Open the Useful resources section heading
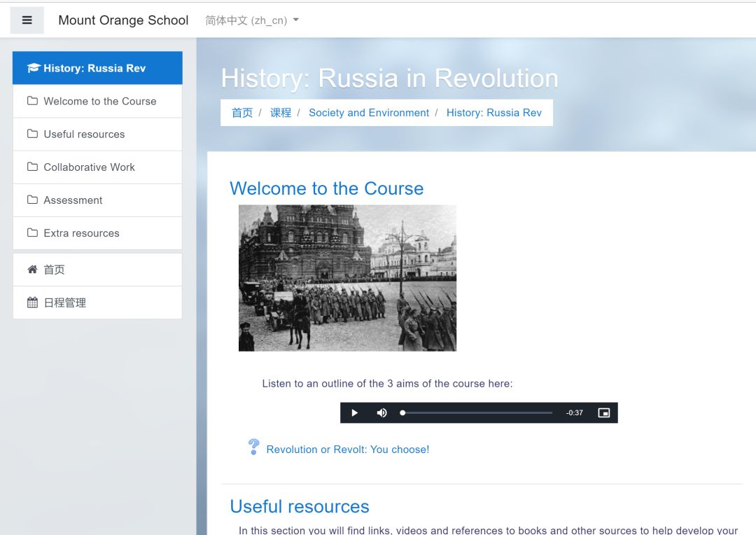 point(300,506)
